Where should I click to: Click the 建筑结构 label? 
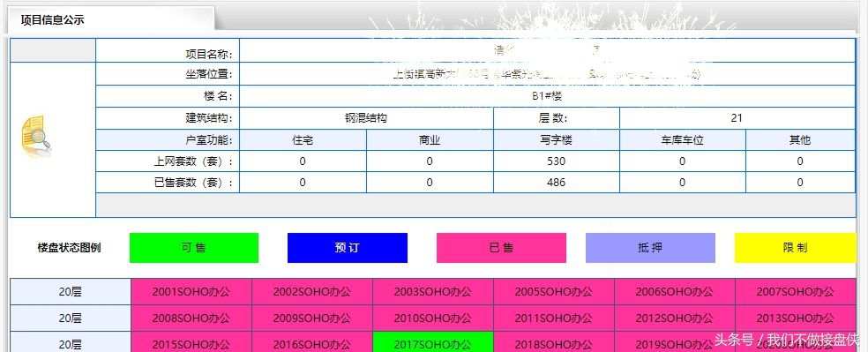209,118
